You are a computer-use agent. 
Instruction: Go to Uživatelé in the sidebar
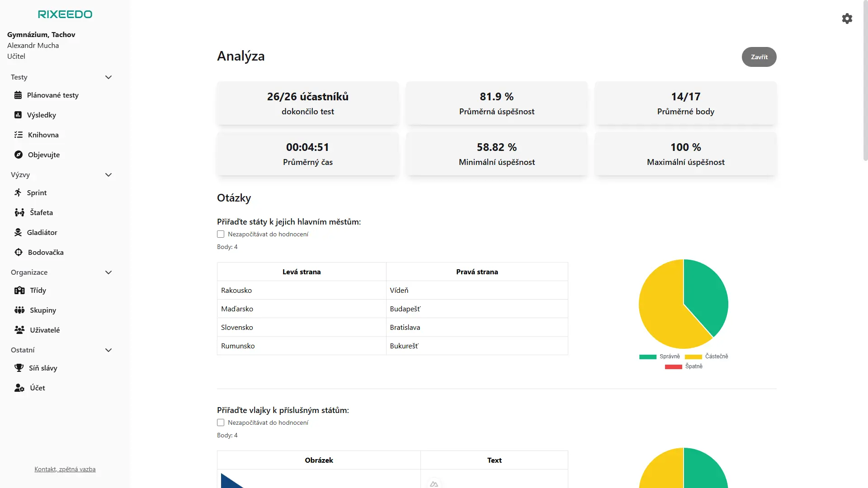point(44,330)
